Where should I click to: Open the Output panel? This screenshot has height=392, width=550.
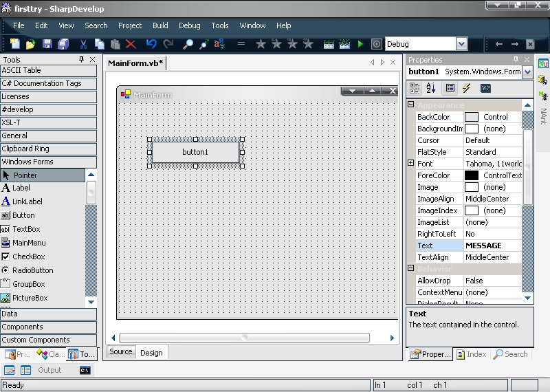tap(49, 370)
